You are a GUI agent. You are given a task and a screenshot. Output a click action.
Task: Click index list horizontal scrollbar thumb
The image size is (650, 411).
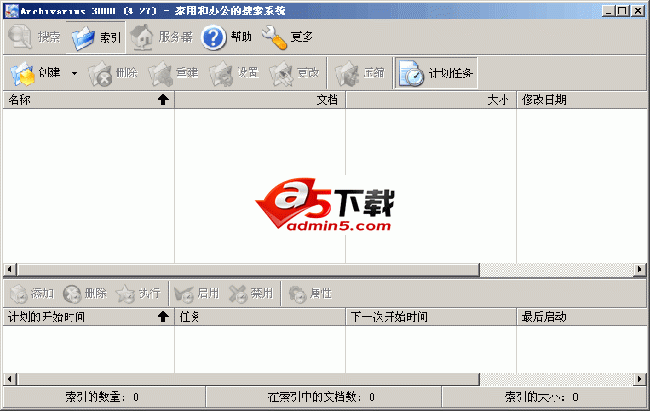(x=248, y=270)
